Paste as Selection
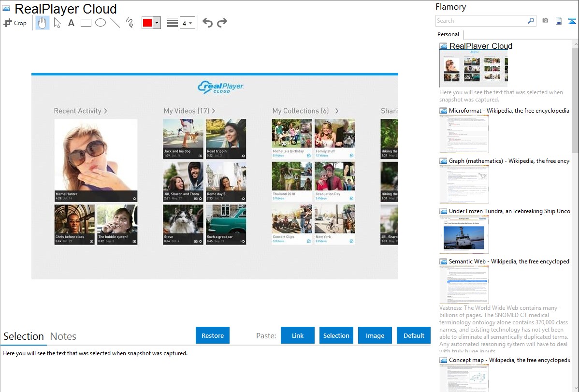This screenshot has height=392, width=579. click(x=336, y=335)
